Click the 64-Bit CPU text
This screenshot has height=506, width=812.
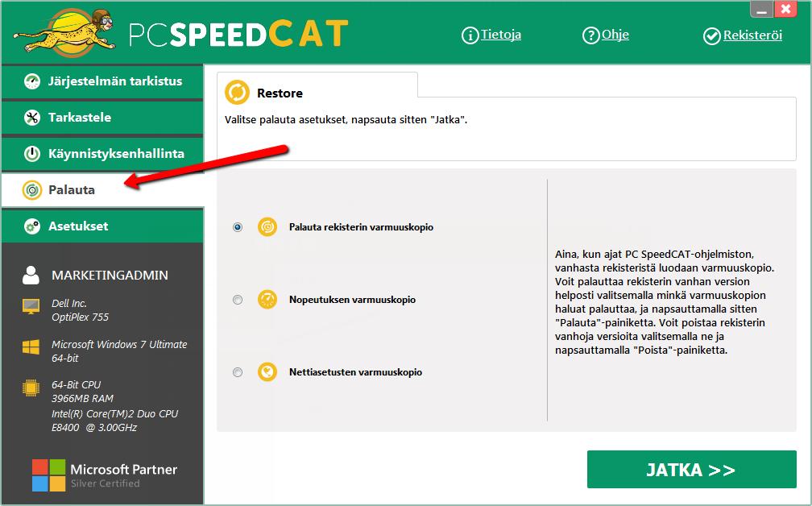(x=76, y=385)
